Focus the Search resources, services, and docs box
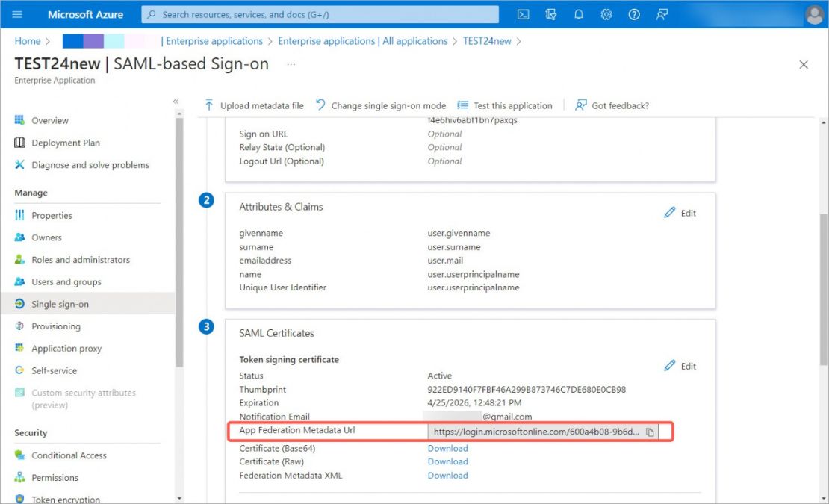The height and width of the screenshot is (504, 829). click(320, 14)
